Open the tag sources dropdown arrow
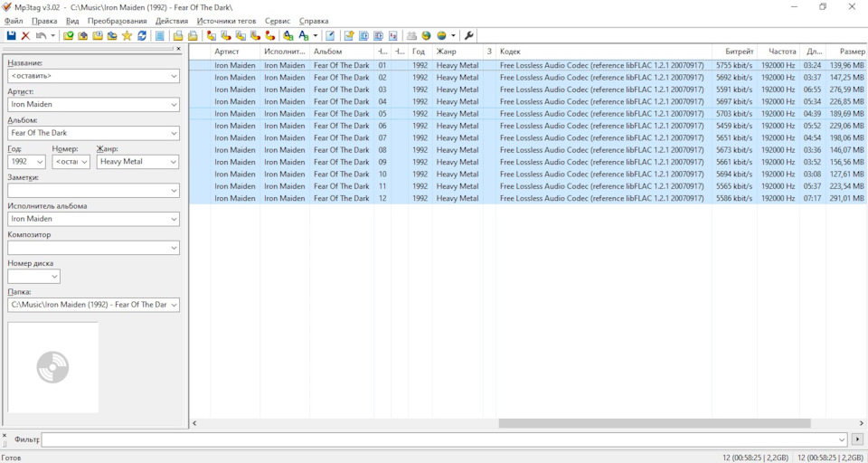The width and height of the screenshot is (868, 463). point(453,35)
